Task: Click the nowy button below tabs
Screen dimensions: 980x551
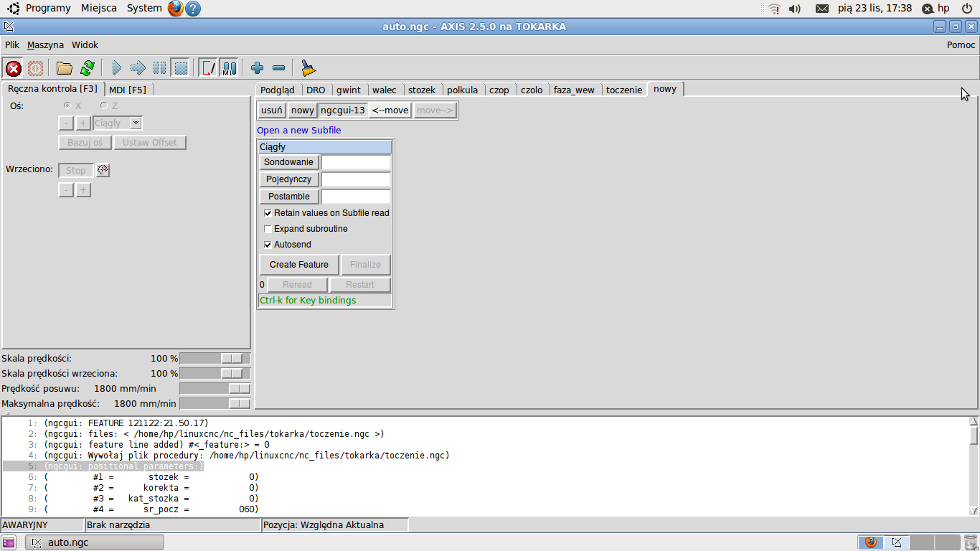Action: (303, 110)
